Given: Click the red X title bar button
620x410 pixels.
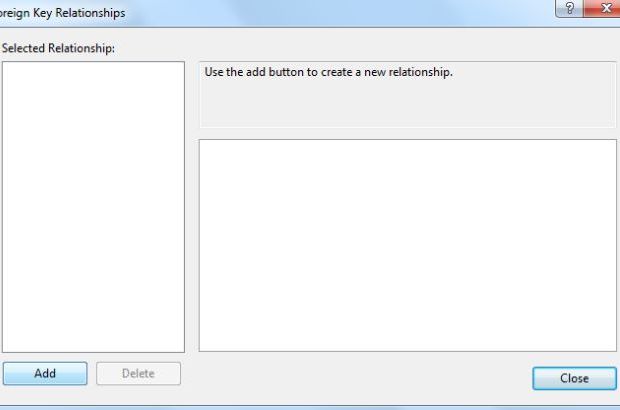Looking at the screenshot, I should pos(602,8).
